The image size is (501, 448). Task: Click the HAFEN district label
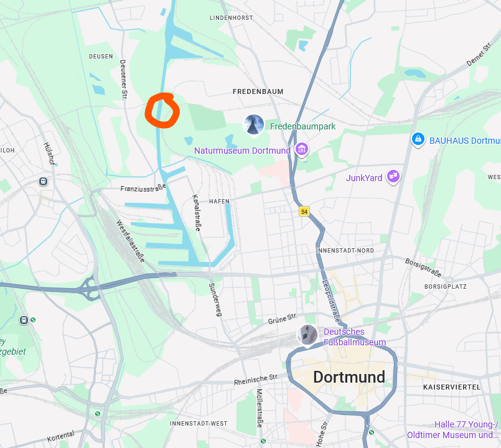(219, 202)
